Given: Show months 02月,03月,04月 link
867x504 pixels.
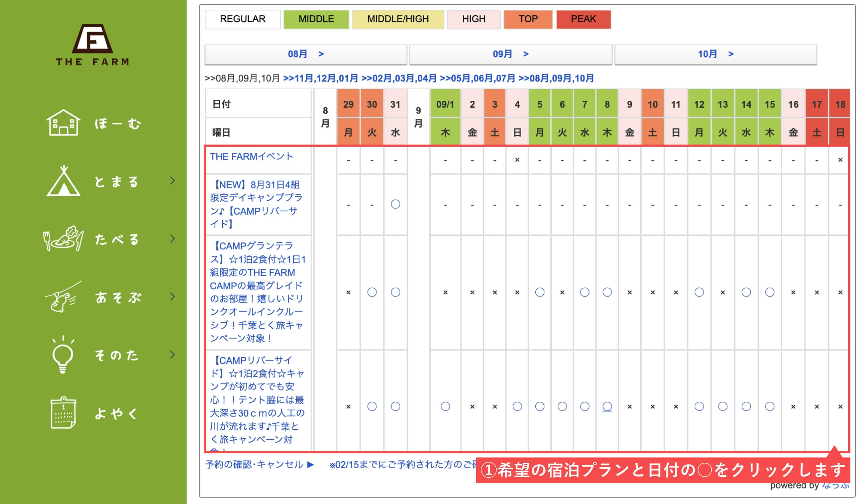Looking at the screenshot, I should click(399, 78).
